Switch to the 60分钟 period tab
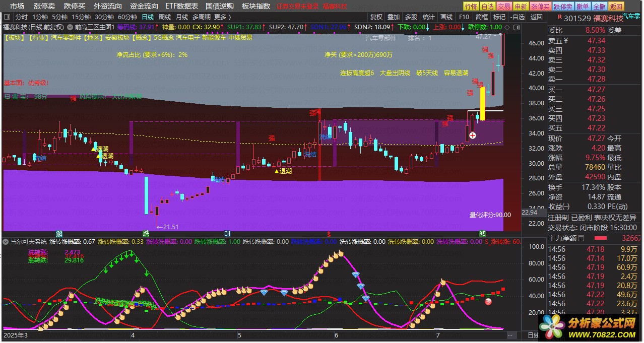 tap(127, 17)
